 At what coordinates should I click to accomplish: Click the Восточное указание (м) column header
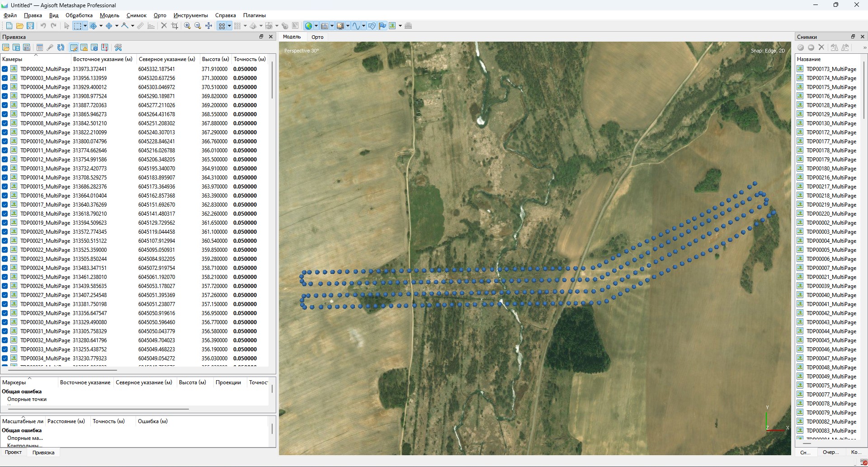tap(103, 59)
